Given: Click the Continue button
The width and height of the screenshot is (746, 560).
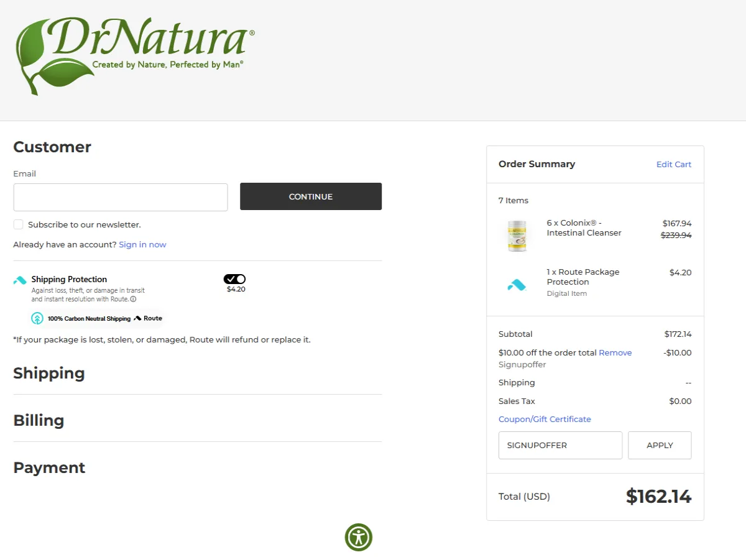Looking at the screenshot, I should click(311, 196).
